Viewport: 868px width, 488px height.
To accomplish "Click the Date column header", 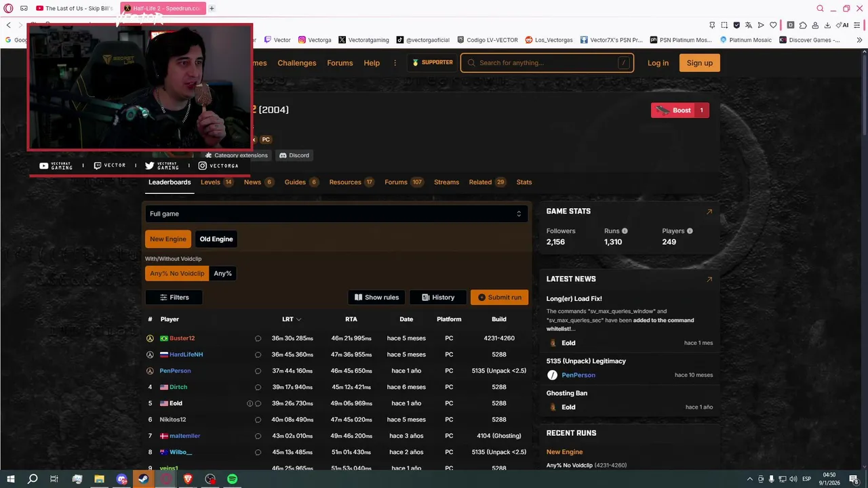I will coord(406,319).
